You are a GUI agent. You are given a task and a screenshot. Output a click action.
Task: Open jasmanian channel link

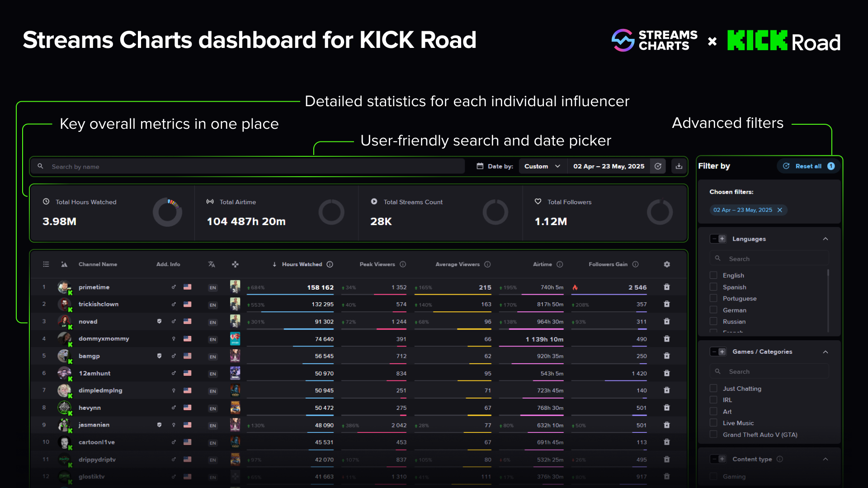[x=94, y=425]
